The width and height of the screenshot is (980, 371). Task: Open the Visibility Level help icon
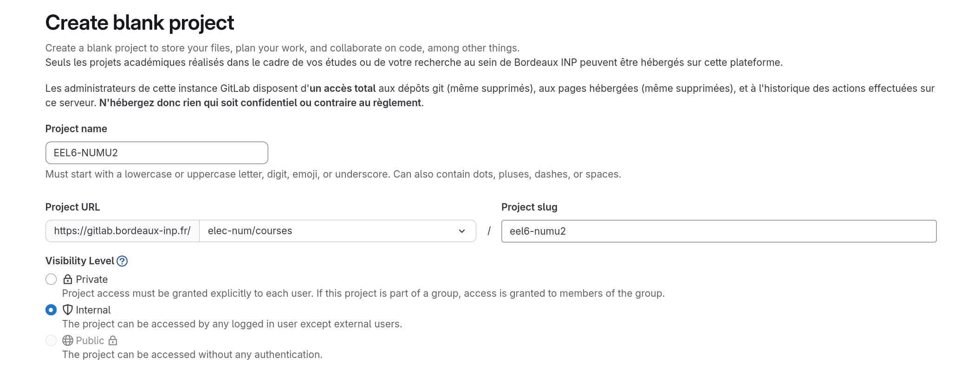[122, 261]
